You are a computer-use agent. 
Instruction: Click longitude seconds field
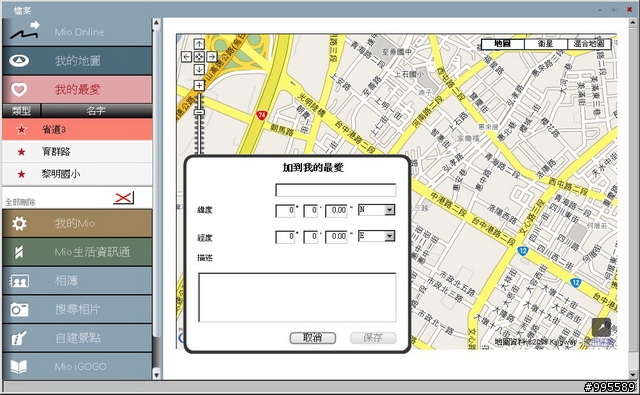336,237
